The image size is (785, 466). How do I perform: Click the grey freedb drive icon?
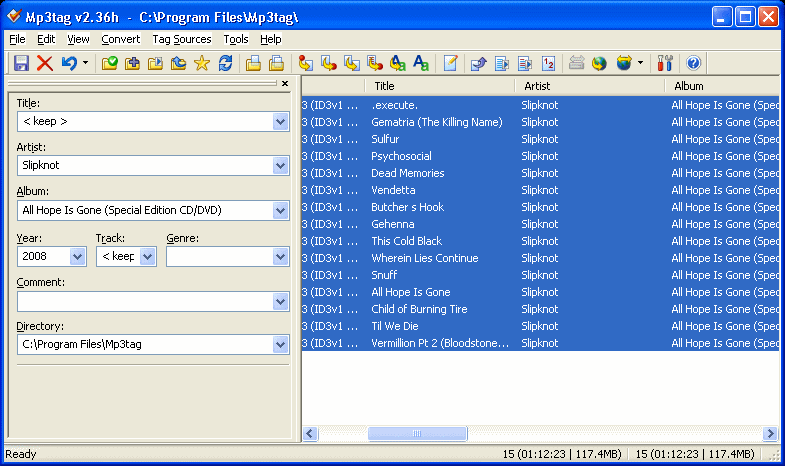pyautogui.click(x=576, y=63)
